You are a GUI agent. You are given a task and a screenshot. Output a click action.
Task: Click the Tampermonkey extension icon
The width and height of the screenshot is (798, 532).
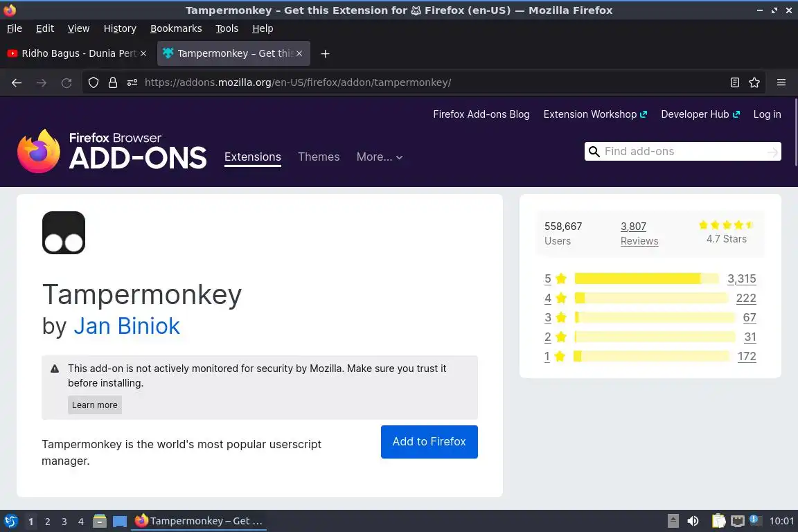coord(64,233)
